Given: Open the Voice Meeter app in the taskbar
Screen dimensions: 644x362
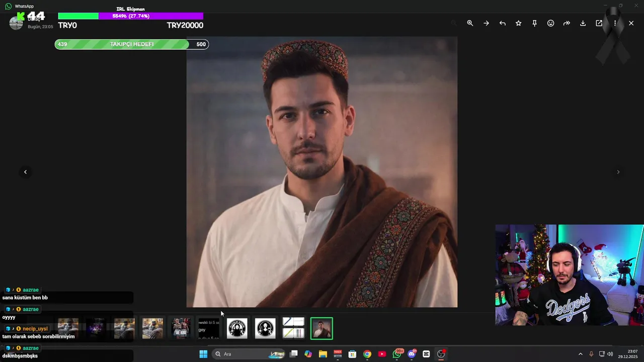Looking at the screenshot, I should tap(338, 354).
